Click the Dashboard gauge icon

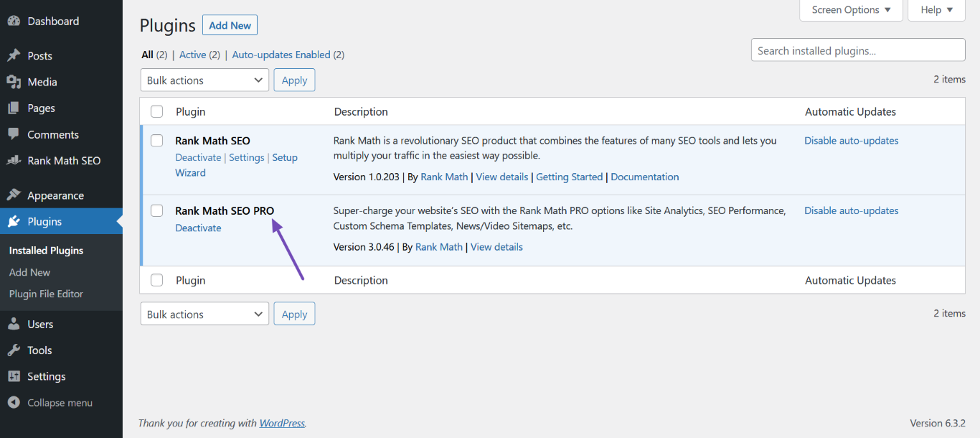[x=14, y=22]
